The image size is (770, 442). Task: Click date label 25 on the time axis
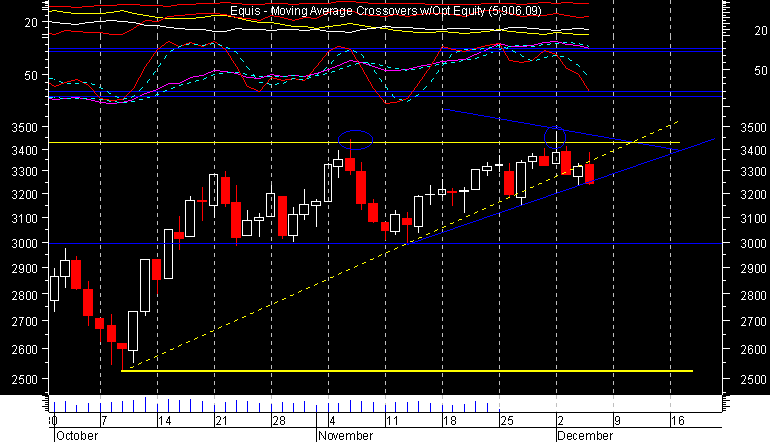507,421
